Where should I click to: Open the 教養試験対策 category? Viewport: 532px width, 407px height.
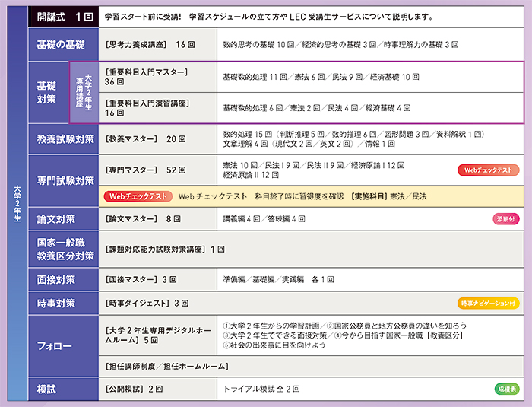click(63, 139)
